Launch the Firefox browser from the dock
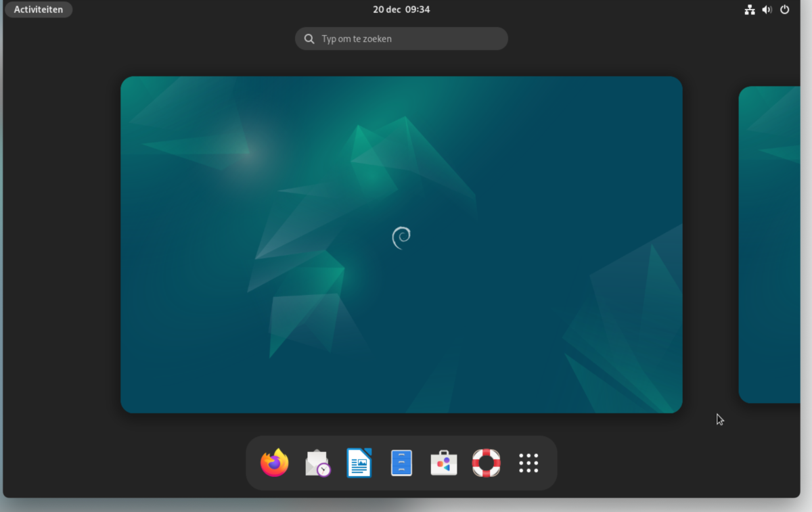The image size is (812, 512). tap(274, 463)
